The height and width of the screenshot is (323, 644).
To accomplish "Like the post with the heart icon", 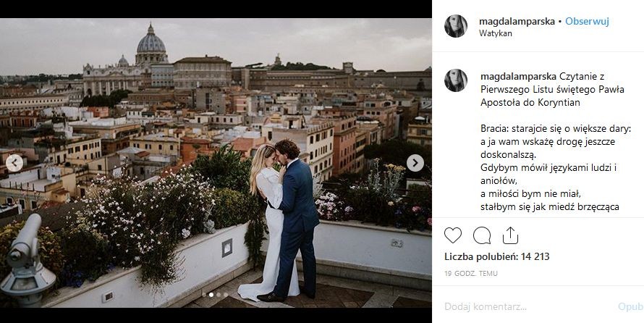I will click(x=453, y=235).
